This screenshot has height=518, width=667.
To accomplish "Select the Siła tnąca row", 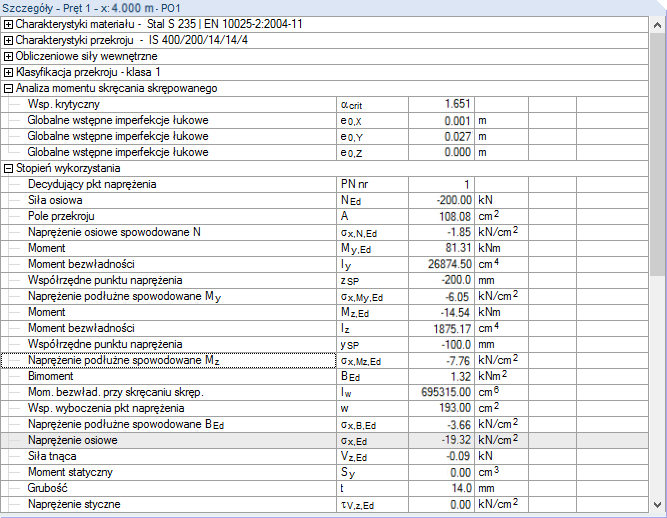I will click(x=325, y=457).
